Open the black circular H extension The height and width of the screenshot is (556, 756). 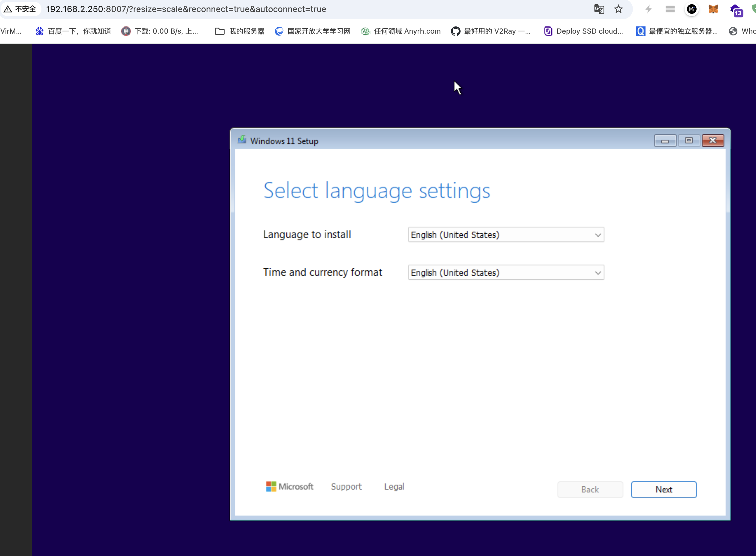coord(691,9)
